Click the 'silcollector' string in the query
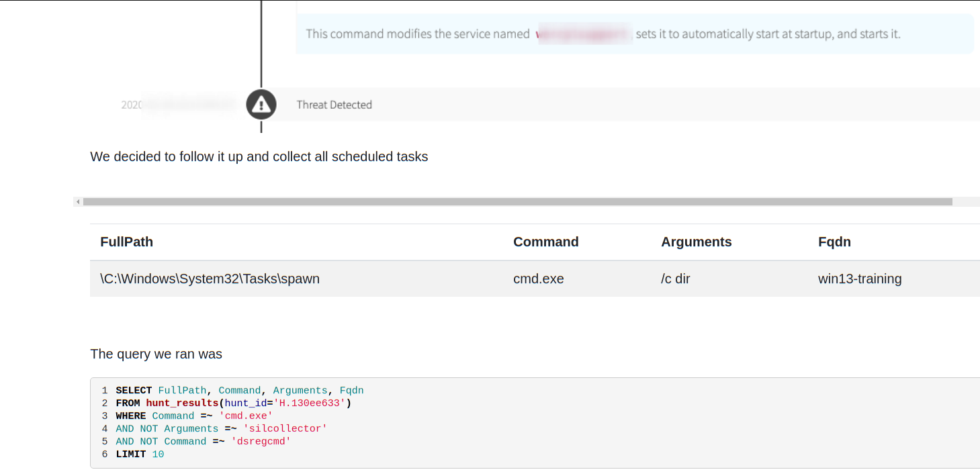The height and width of the screenshot is (476, 980). [285, 429]
